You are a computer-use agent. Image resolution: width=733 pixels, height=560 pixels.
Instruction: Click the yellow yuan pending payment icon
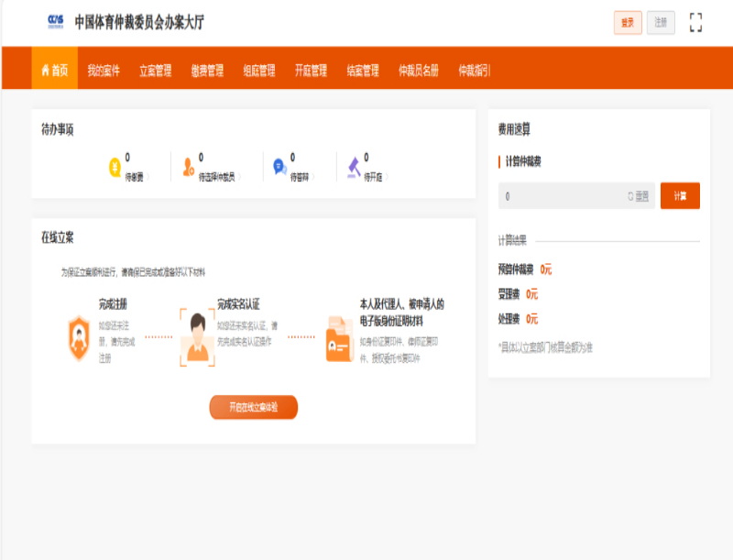point(115,167)
